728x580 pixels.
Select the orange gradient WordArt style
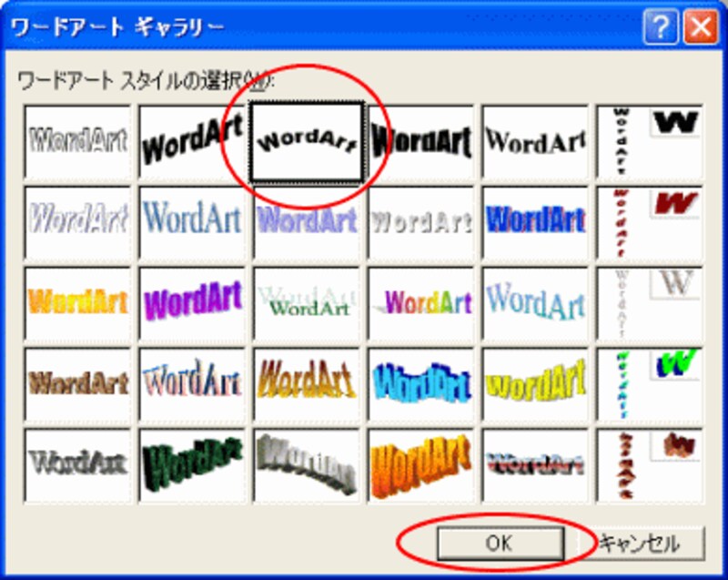[78, 303]
